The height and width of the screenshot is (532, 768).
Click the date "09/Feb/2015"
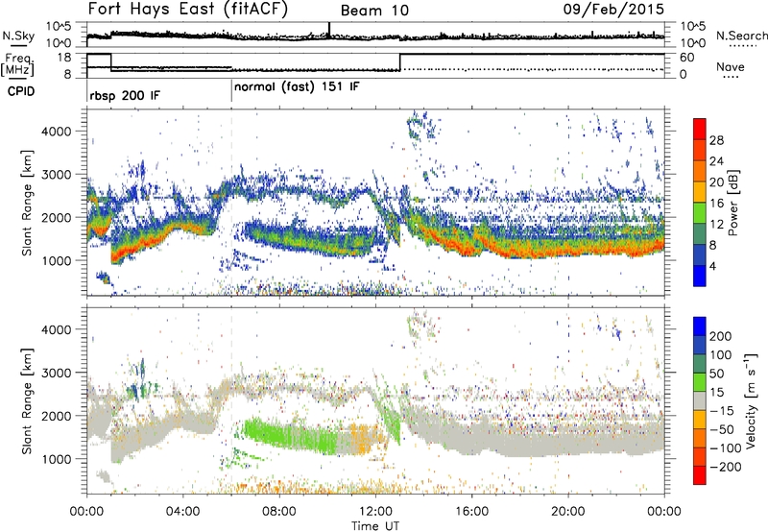[613, 9]
